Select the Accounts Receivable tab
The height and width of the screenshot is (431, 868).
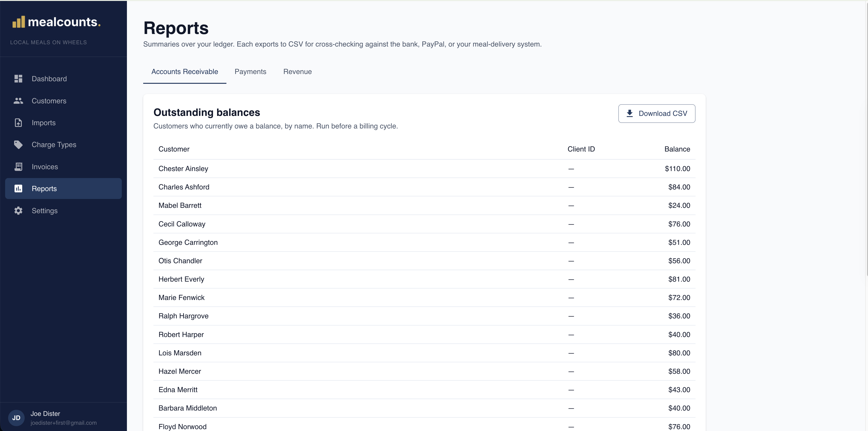(x=185, y=72)
